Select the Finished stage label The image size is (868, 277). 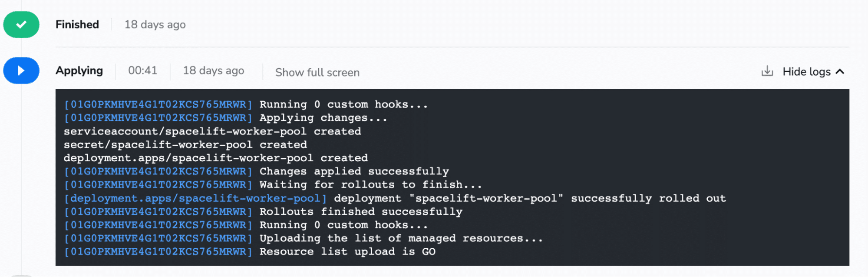click(x=77, y=24)
